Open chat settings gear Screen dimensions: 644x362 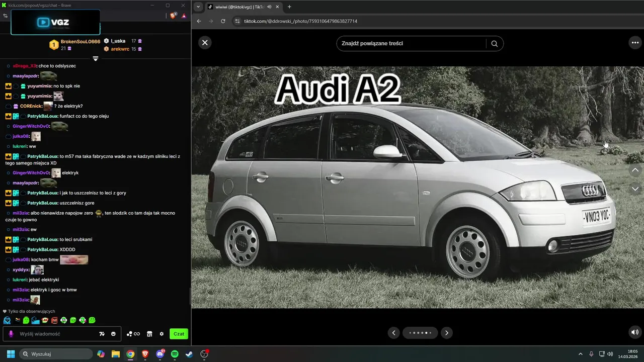tap(162, 334)
